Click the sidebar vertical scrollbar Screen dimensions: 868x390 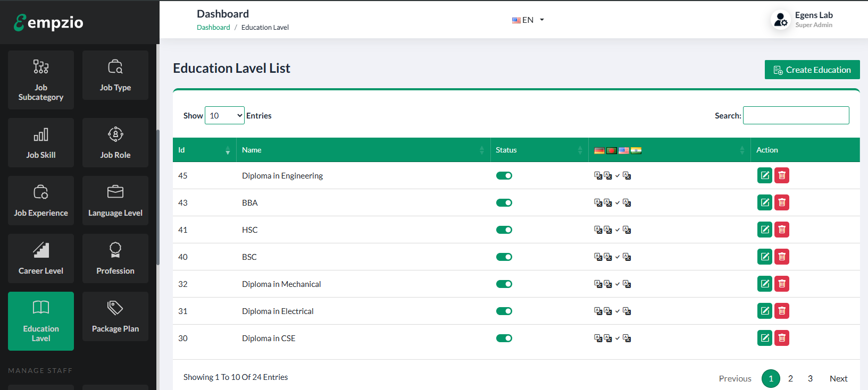click(x=158, y=197)
